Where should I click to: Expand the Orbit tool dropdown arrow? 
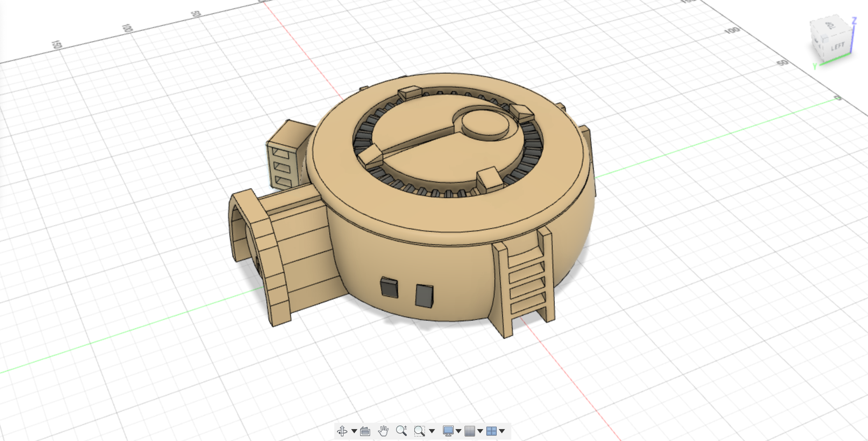tap(354, 432)
